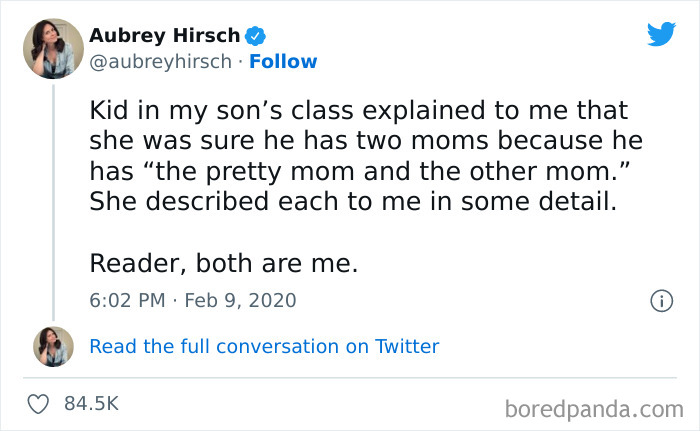Click the small avatar beside conversation link

point(53,346)
